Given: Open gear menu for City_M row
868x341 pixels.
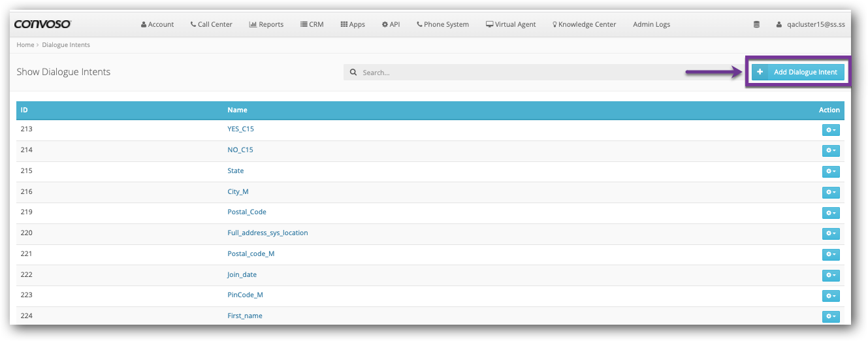Looking at the screenshot, I should click(x=830, y=192).
